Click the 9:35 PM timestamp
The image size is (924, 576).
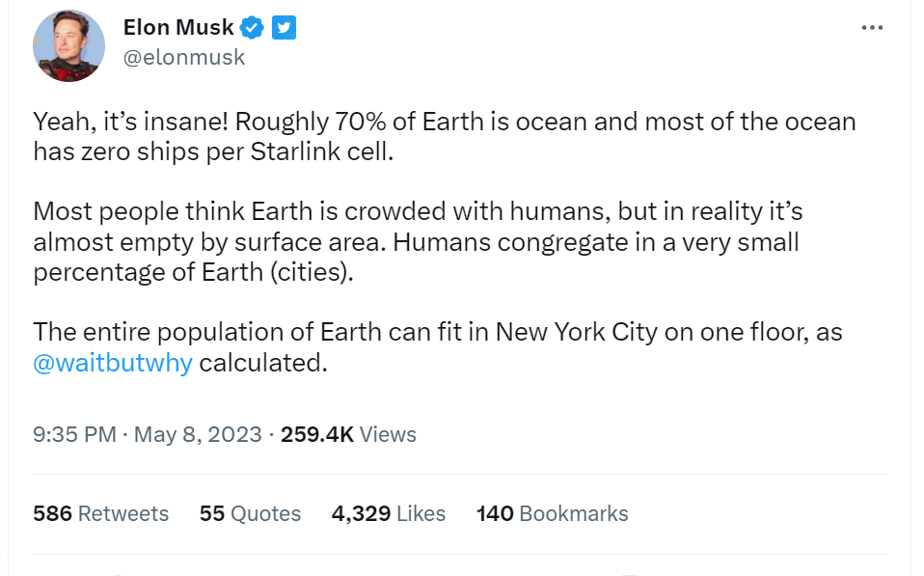tap(73, 434)
